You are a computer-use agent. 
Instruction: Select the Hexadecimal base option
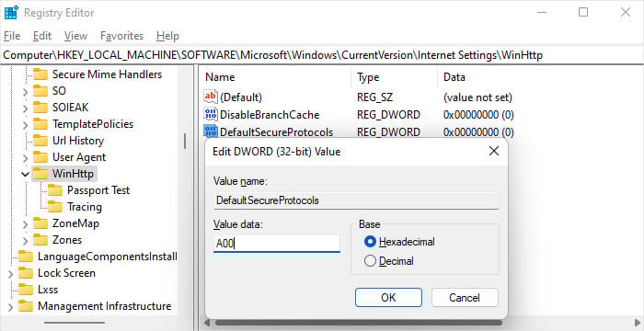(370, 242)
